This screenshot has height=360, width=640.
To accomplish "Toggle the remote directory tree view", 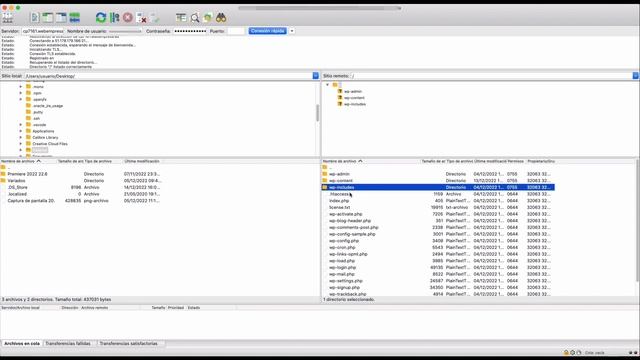I will pos(61,18).
